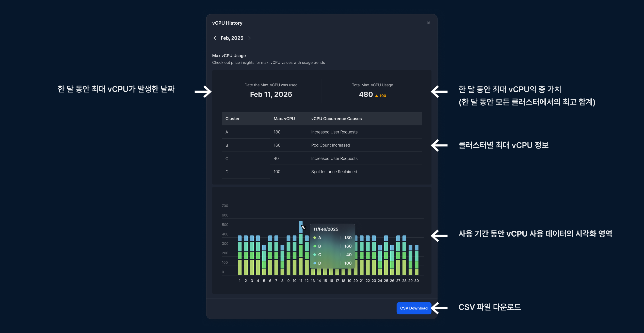The height and width of the screenshot is (333, 644).
Task: Go to next month with right chevron
Action: tap(249, 38)
